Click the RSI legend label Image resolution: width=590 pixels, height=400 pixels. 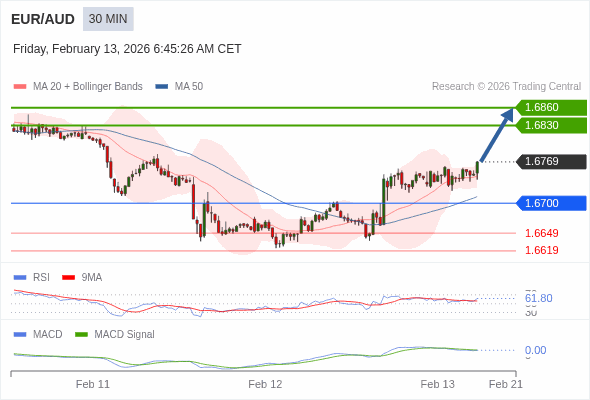pyautogui.click(x=41, y=278)
